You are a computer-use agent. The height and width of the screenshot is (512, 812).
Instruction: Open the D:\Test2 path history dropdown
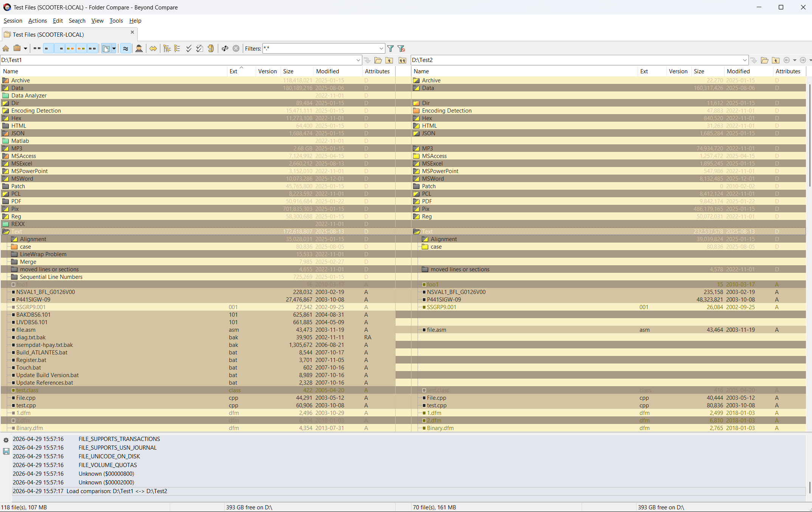(x=744, y=60)
